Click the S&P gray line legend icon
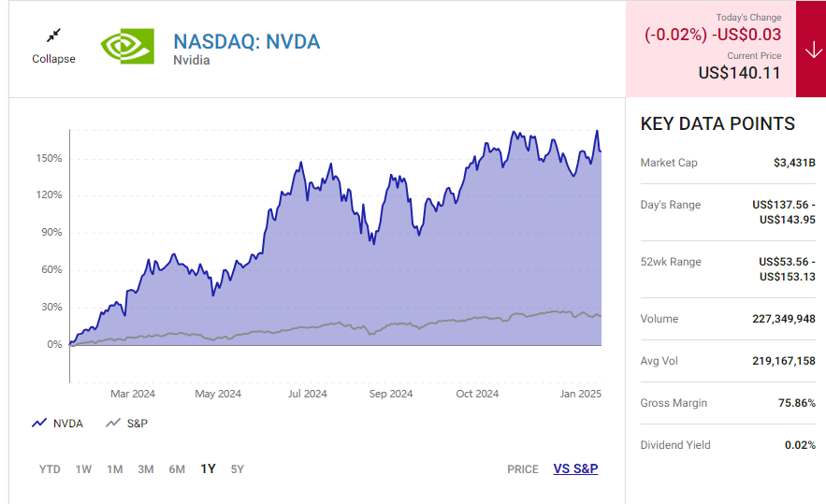 coord(113,423)
